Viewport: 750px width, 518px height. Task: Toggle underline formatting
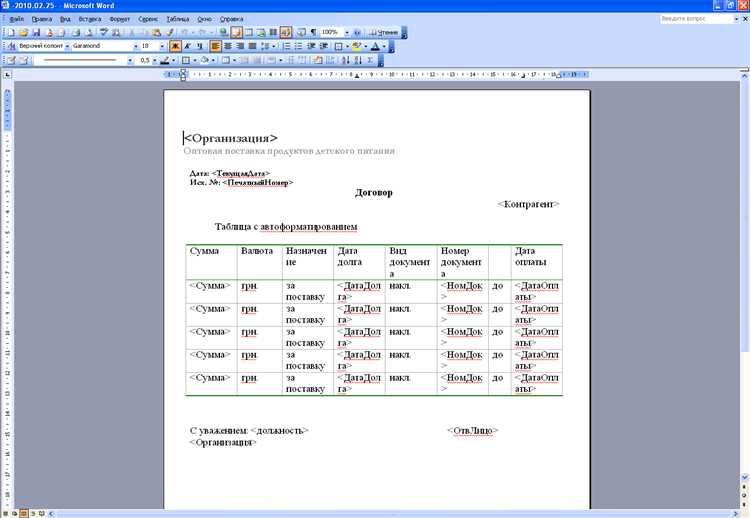click(x=199, y=46)
